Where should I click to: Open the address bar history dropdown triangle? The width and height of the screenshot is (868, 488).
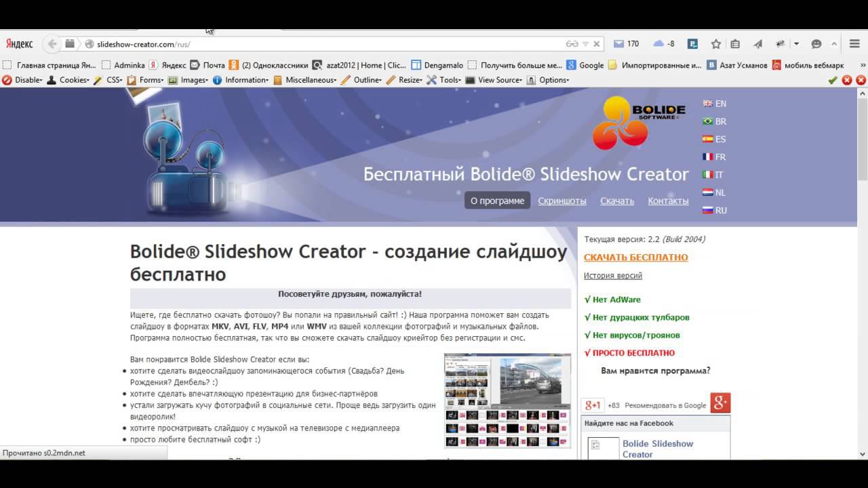tap(586, 44)
